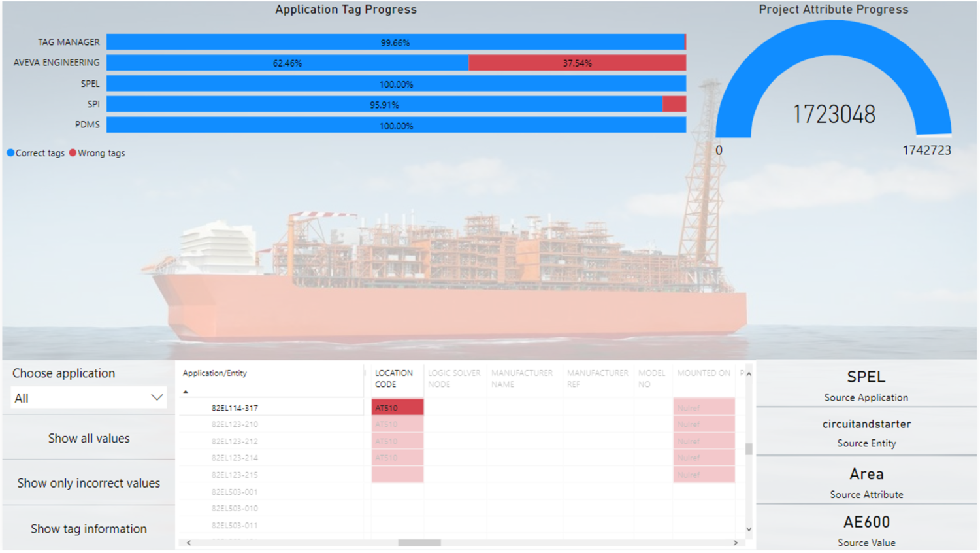Click the table's scroll-down arrow
This screenshot has height=553, width=980.
coord(749,529)
